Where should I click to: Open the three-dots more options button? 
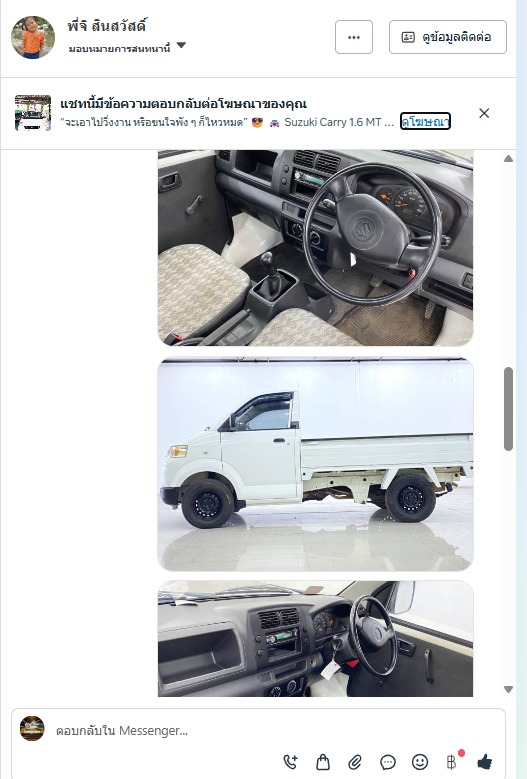(354, 37)
